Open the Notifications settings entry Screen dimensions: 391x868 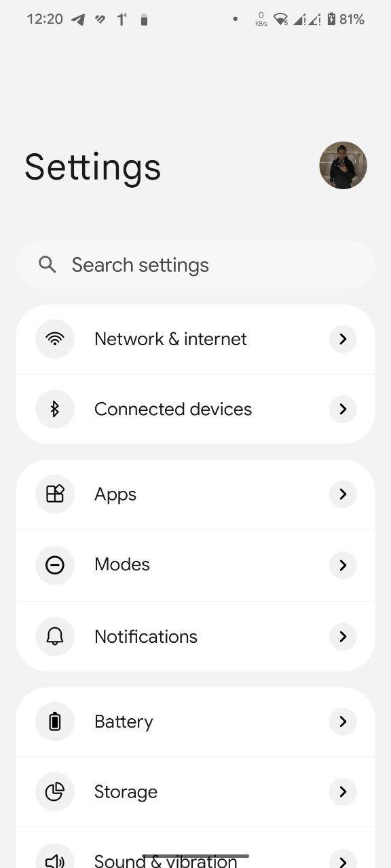[x=195, y=636]
